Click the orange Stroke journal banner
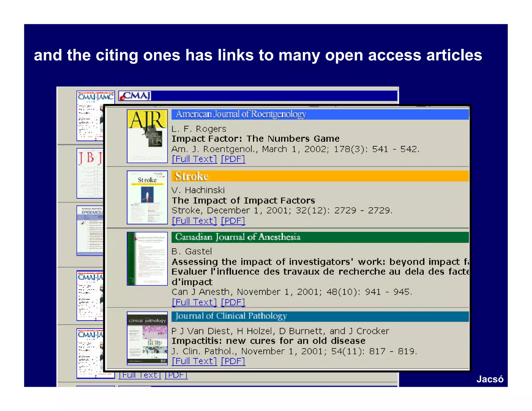 pyautogui.click(x=320, y=176)
